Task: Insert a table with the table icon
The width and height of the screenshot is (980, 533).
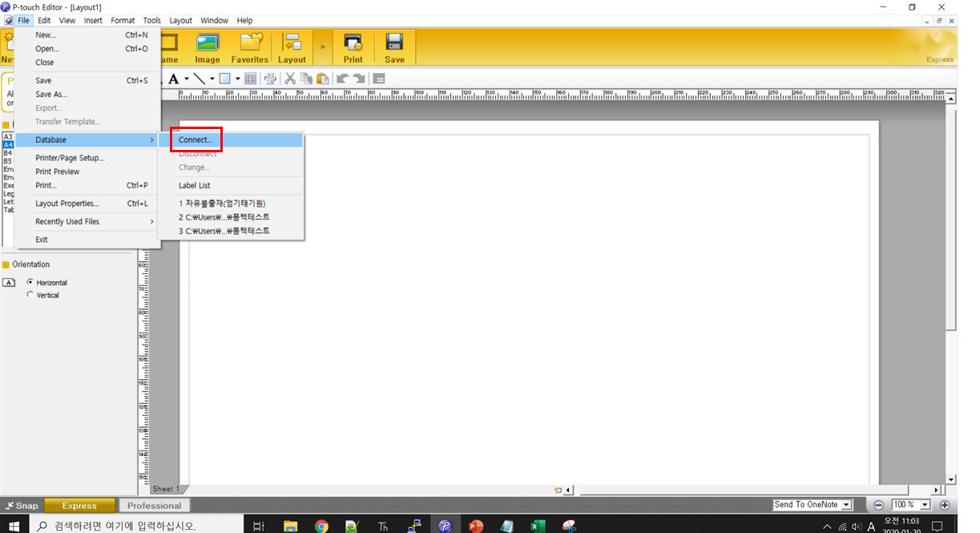Action: click(250, 79)
